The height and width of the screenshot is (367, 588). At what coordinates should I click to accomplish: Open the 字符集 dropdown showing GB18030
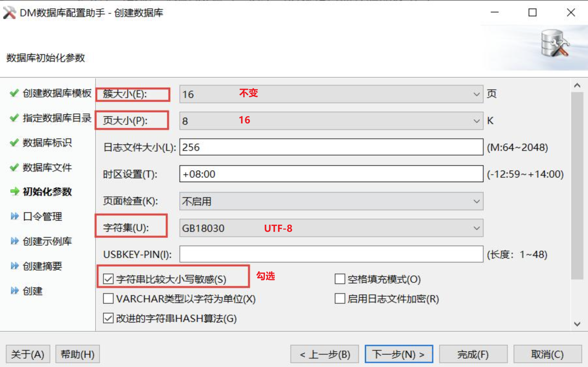(331, 228)
